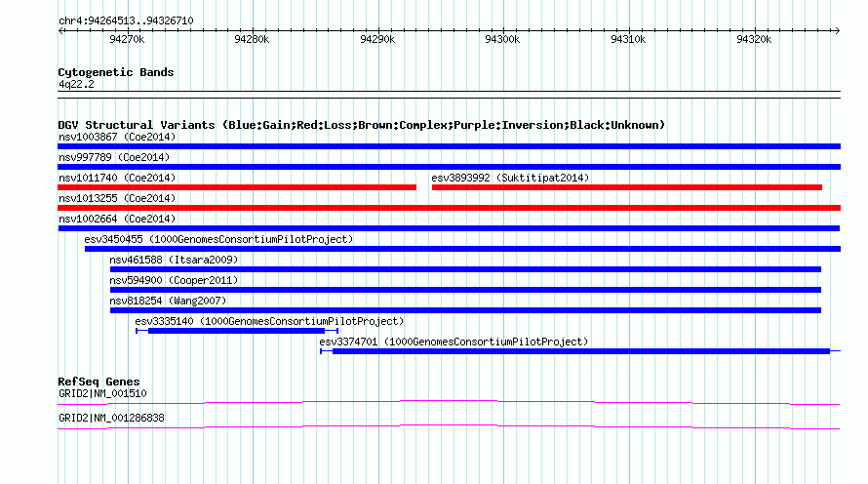Open nsv1011740 (Coe2014) loss variant label
Viewport: 868px width, 484px height.
[117, 178]
